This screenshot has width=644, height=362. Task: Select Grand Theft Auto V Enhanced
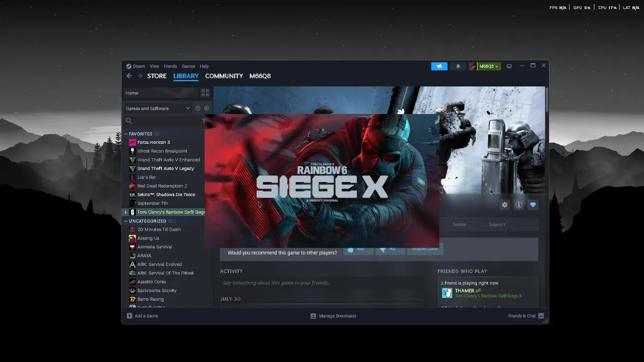(169, 160)
